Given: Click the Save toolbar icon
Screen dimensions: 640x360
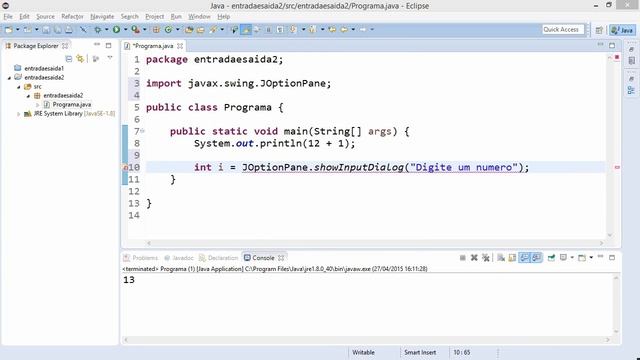Looking at the screenshot, I should point(46,29).
